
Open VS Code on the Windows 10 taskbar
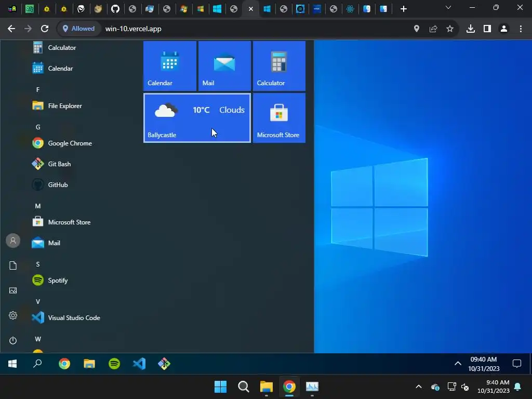139,364
